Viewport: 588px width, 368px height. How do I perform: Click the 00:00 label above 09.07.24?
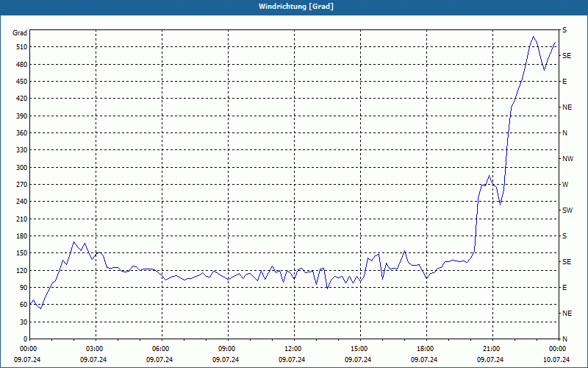27,349
